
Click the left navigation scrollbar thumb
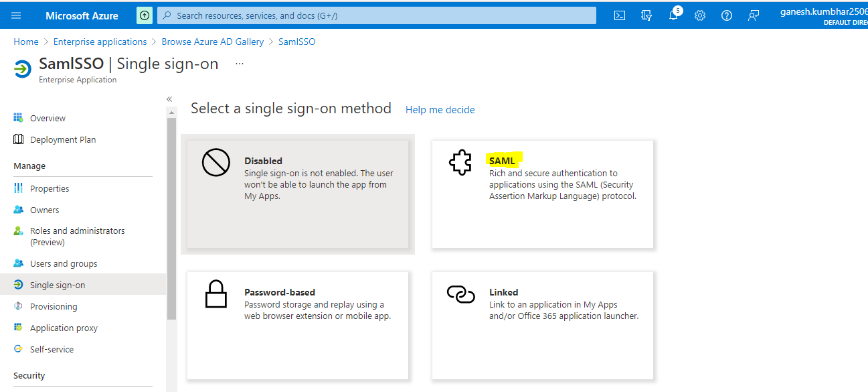(x=171, y=218)
